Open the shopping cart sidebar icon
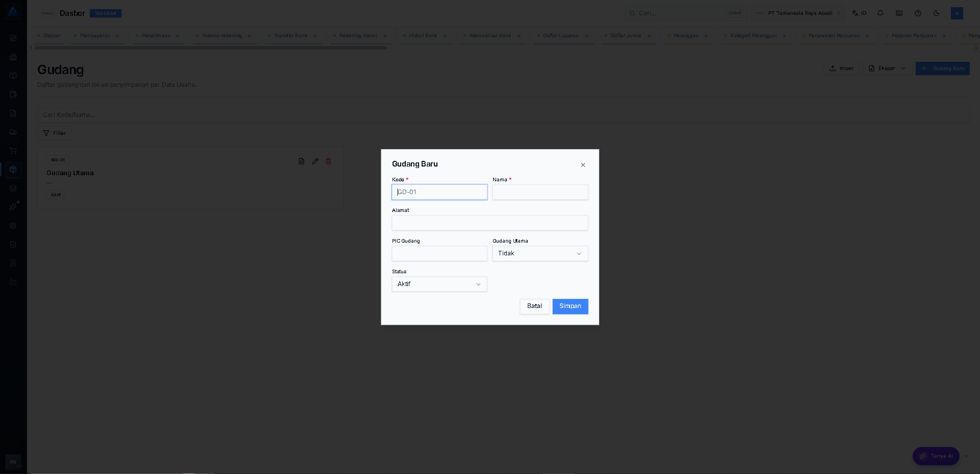Viewport: 980px width, 474px height. [13, 151]
